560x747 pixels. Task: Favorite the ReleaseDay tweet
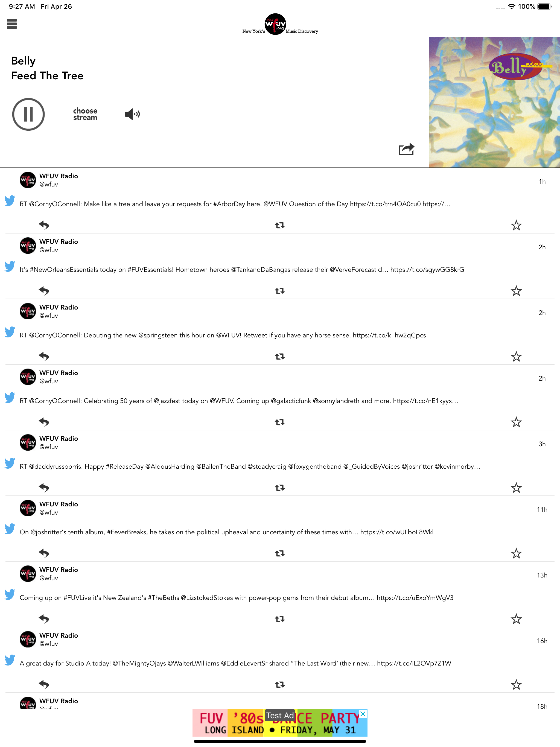point(516,488)
